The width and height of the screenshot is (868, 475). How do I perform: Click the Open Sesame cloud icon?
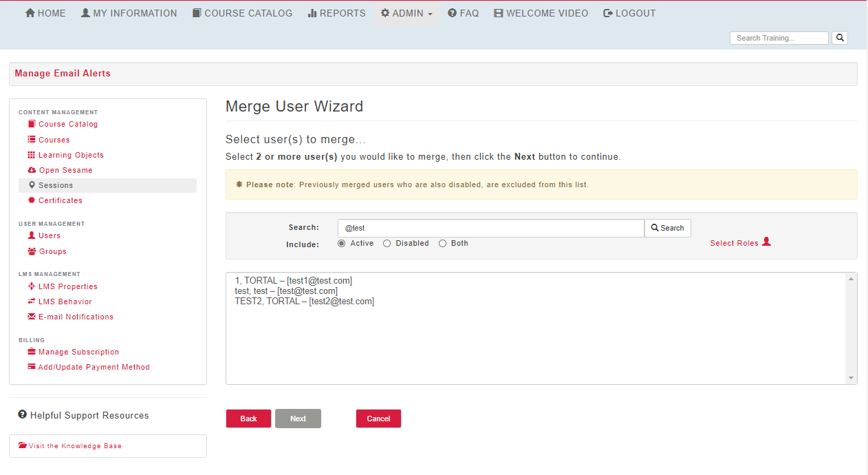[x=32, y=170]
